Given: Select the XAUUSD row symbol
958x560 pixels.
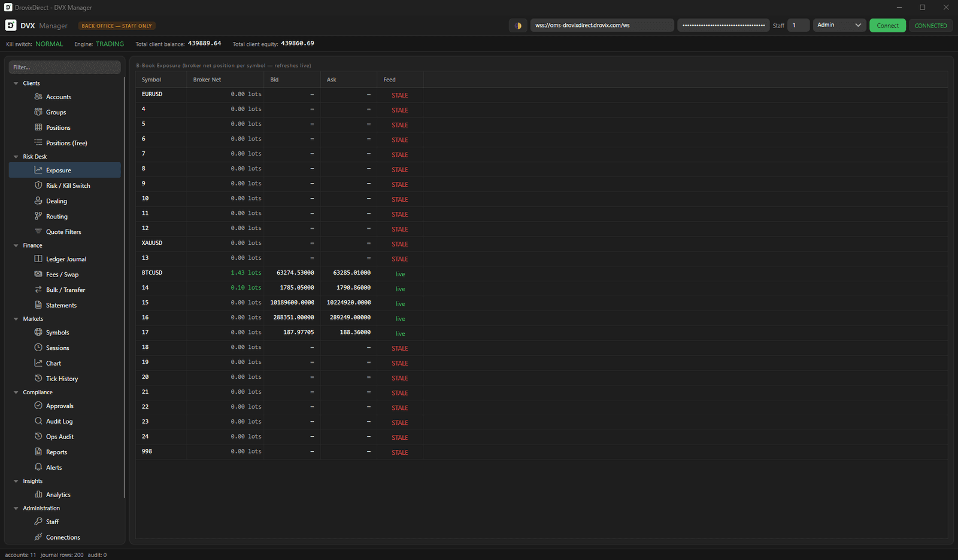Looking at the screenshot, I should 152,243.
